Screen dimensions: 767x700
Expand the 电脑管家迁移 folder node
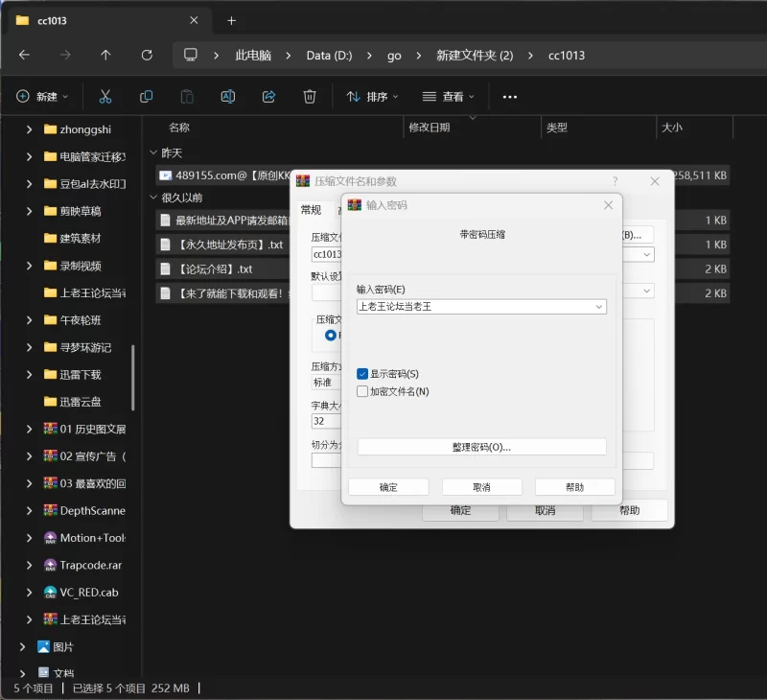(x=29, y=156)
